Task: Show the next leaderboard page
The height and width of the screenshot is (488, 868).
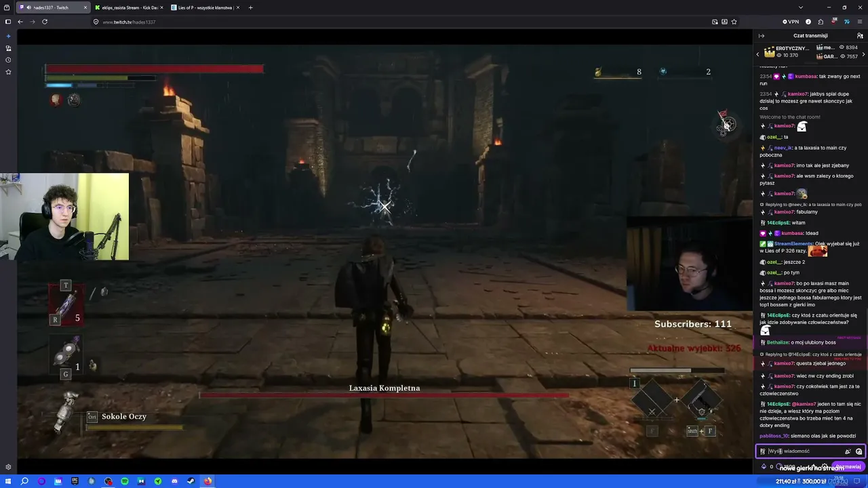Action: coord(865,53)
